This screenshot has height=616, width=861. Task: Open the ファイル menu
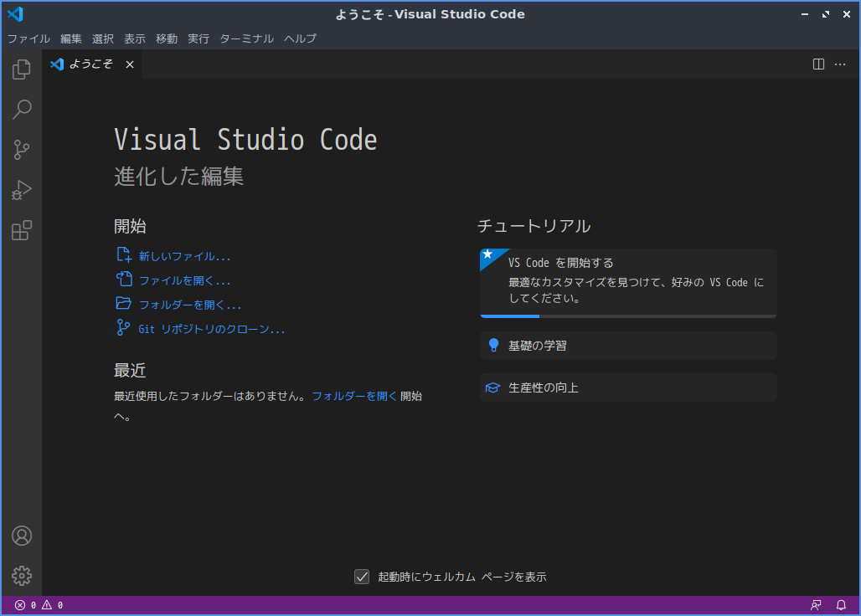[28, 38]
